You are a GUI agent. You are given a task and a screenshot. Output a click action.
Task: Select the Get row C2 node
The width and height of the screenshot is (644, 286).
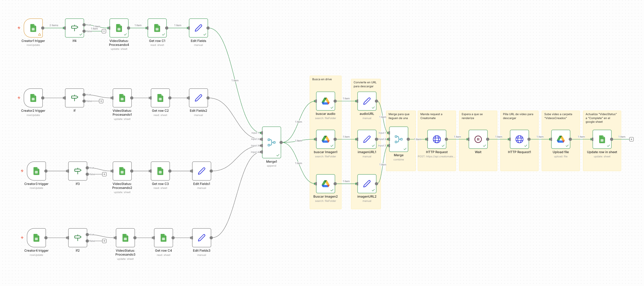[160, 98]
